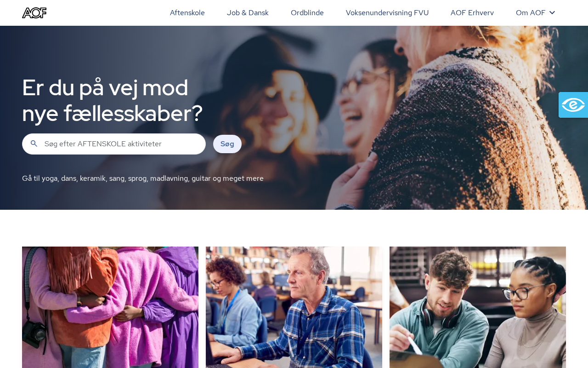Click the hero heading about nye fællesskaber
The height and width of the screenshot is (368, 588).
(113, 100)
